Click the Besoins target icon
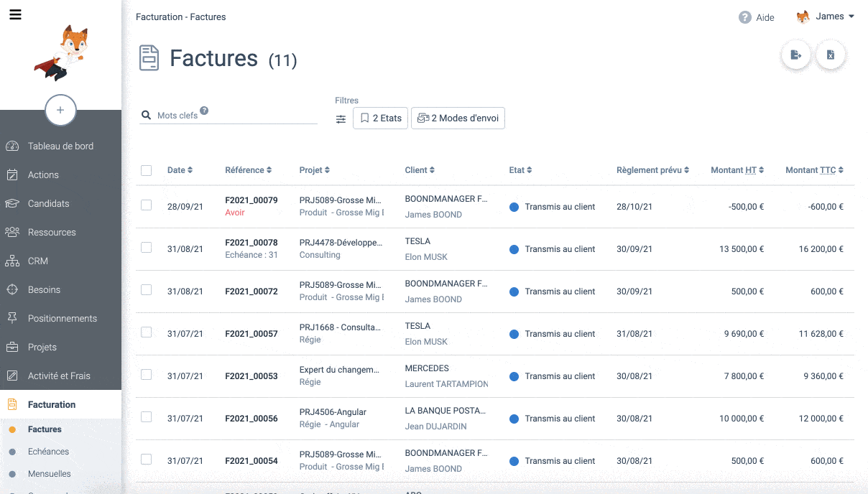 [x=12, y=289]
